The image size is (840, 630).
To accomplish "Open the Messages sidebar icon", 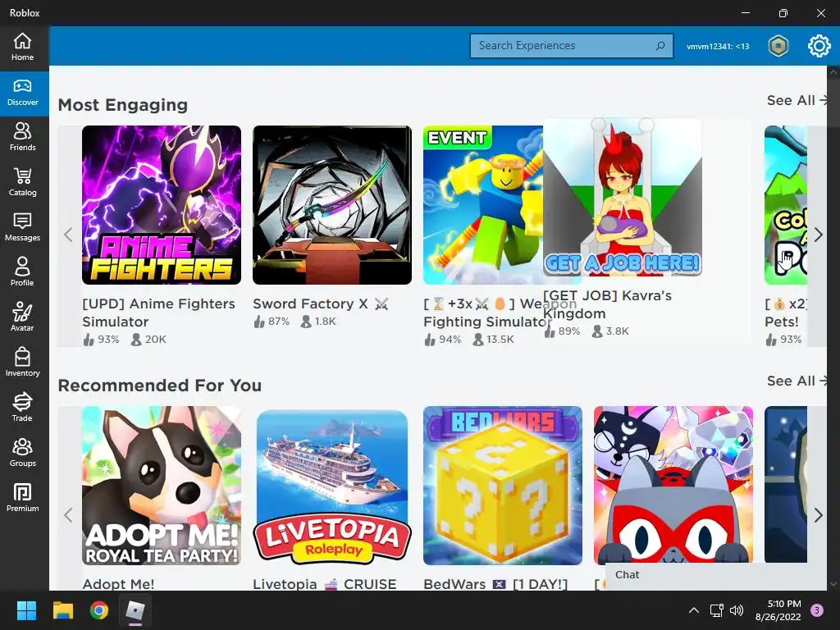I will [22, 228].
